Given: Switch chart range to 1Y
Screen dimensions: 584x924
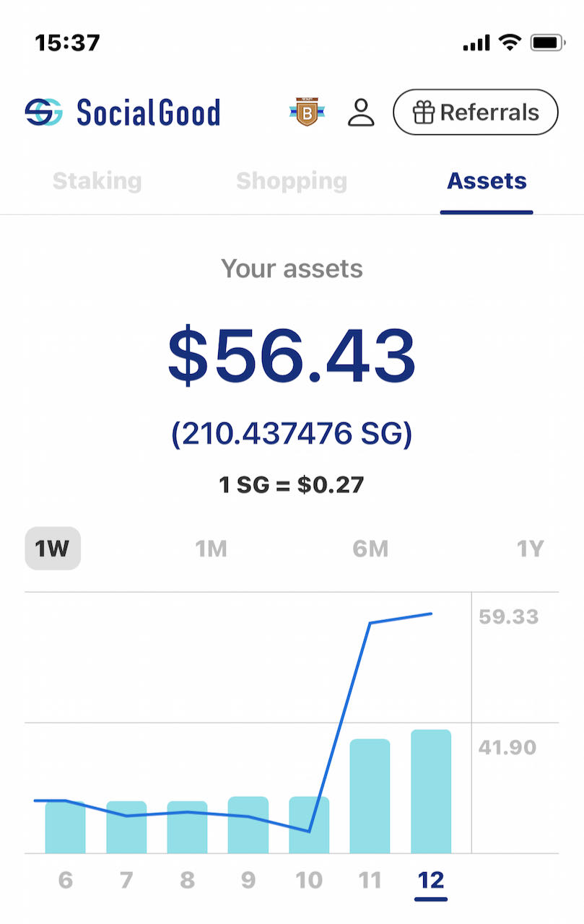Looking at the screenshot, I should coord(530,549).
